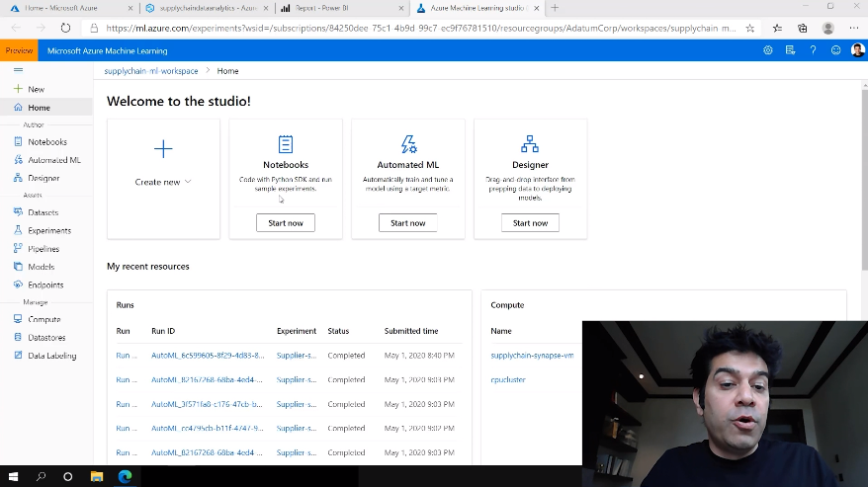868x487 pixels.
Task: Click the help question mark icon
Action: [814, 50]
